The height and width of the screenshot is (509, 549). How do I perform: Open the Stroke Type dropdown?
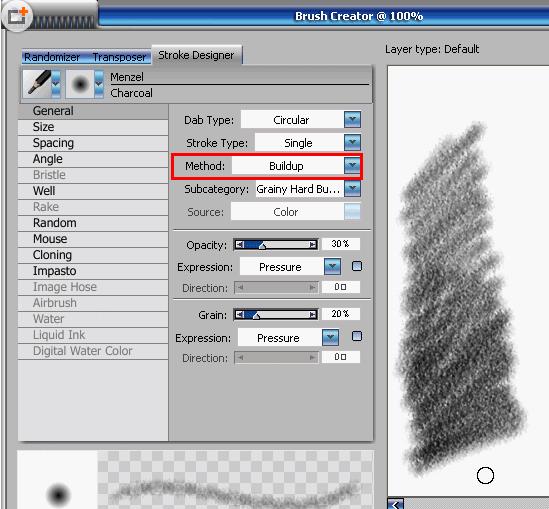pyautogui.click(x=352, y=142)
